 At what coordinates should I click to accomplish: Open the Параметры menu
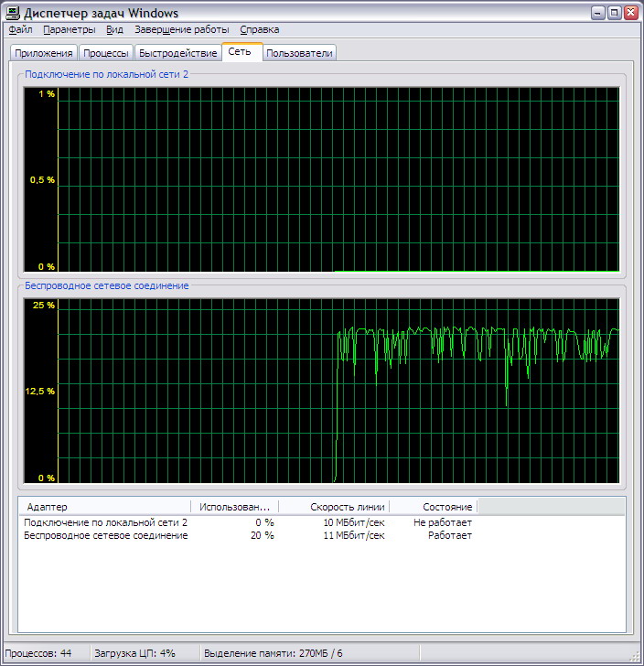(x=70, y=29)
